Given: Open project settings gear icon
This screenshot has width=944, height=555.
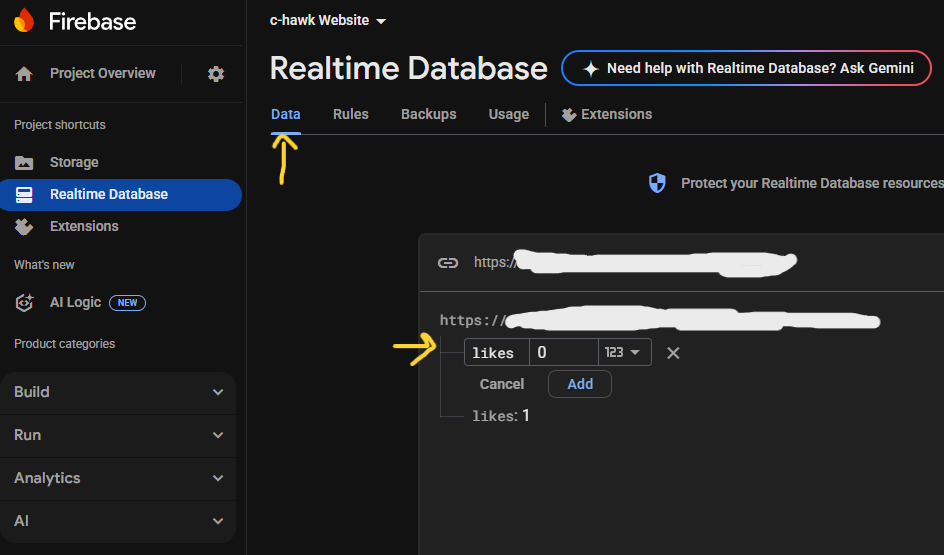Looking at the screenshot, I should tap(216, 74).
